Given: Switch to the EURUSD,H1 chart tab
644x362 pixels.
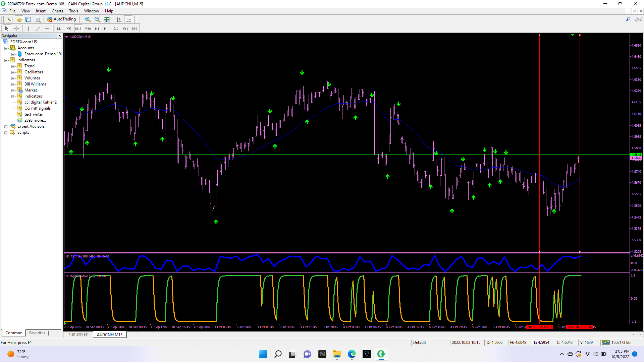Looking at the screenshot, I should point(78,335).
